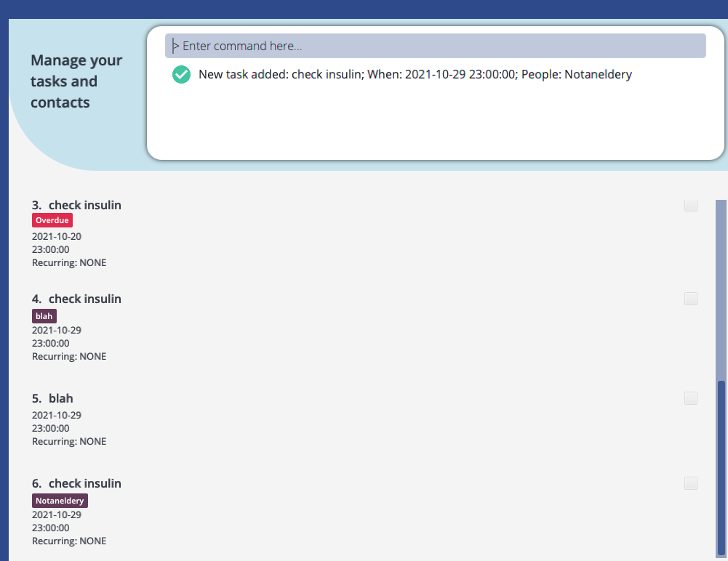Click the time 23:00:00 on task 3
The image size is (728, 561).
coord(51,249)
